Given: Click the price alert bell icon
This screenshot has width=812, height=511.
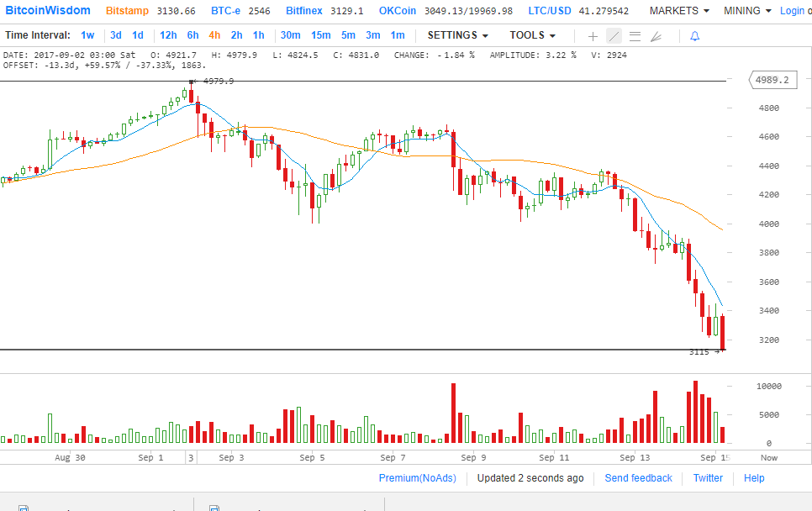Looking at the screenshot, I should pyautogui.click(x=694, y=36).
